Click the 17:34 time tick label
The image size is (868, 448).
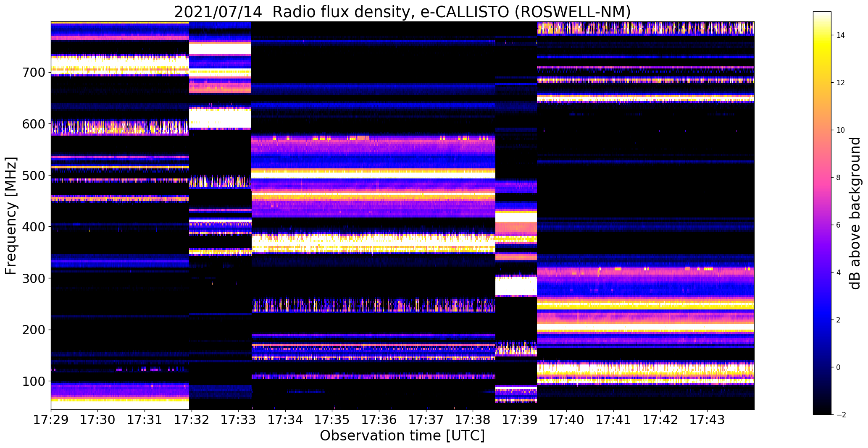286,419
